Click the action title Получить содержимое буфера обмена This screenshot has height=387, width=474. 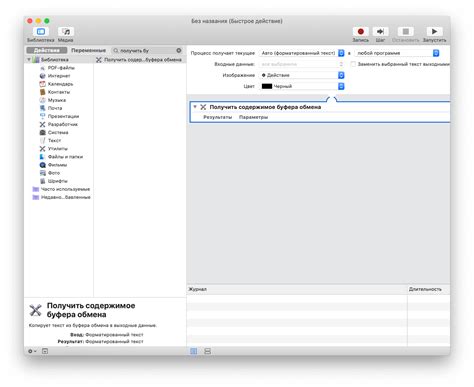[265, 107]
